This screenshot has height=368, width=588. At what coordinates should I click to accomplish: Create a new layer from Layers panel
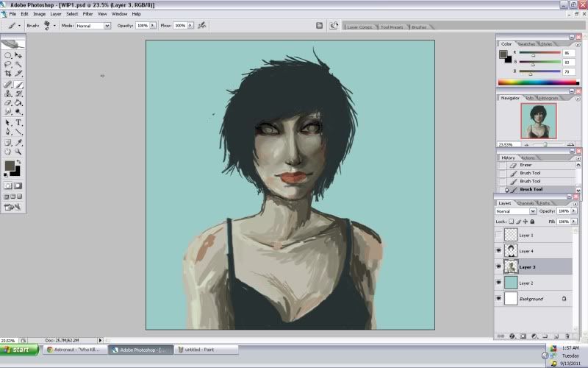(556, 336)
